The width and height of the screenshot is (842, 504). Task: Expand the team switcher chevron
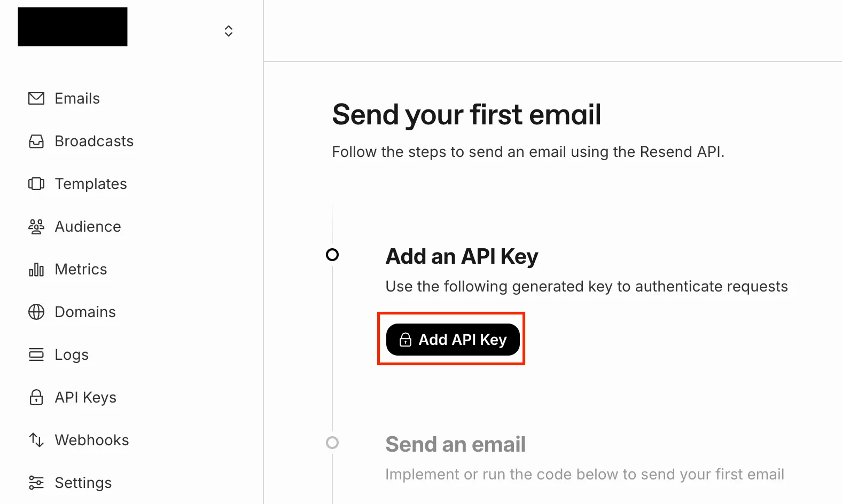(229, 31)
